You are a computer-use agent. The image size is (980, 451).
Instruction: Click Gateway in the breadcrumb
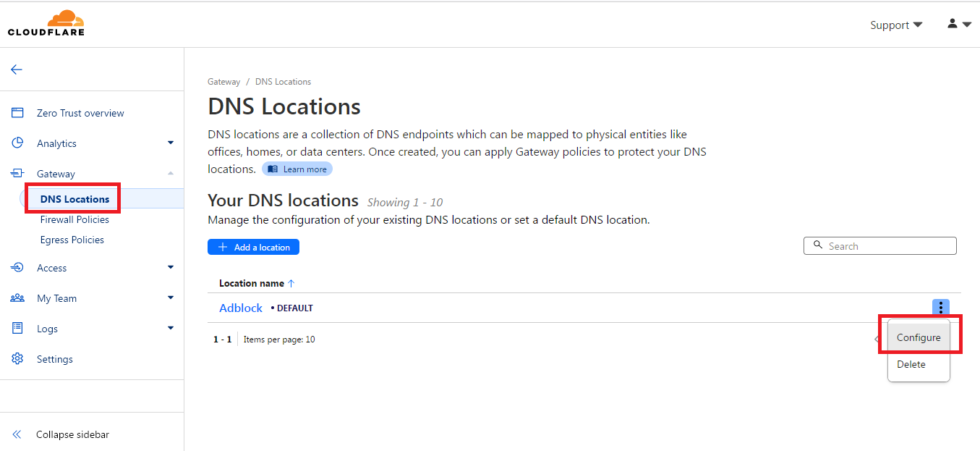coord(223,82)
